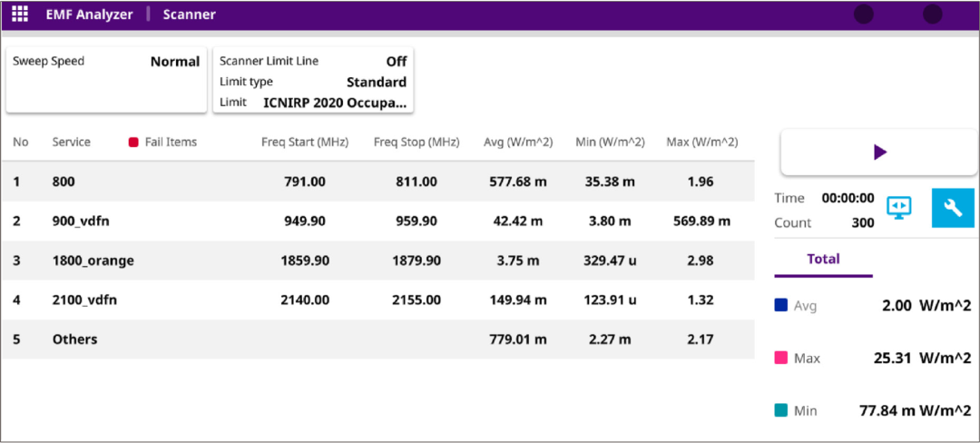The width and height of the screenshot is (980, 443).
Task: Switch to the Total tab
Action: pos(823,259)
